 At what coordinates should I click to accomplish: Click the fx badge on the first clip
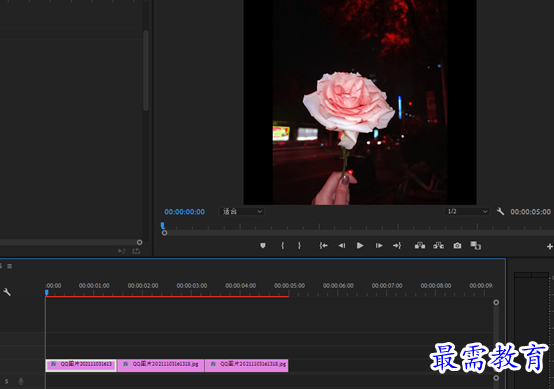coord(54,364)
